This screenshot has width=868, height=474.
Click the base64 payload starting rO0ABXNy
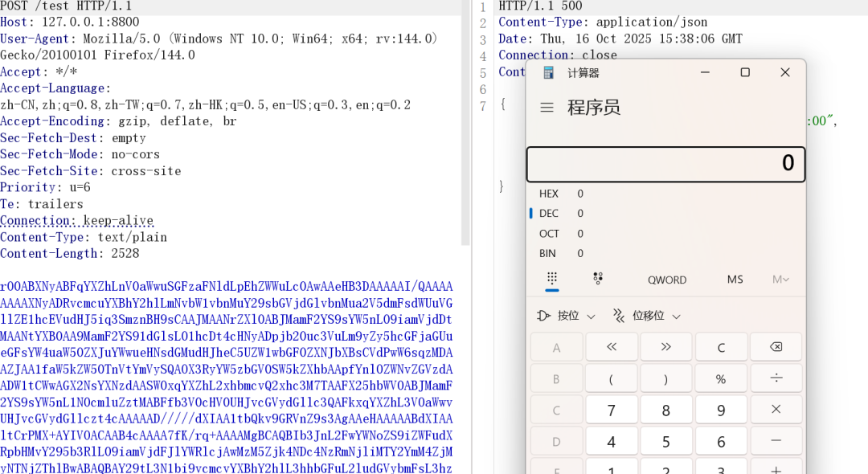click(x=227, y=376)
